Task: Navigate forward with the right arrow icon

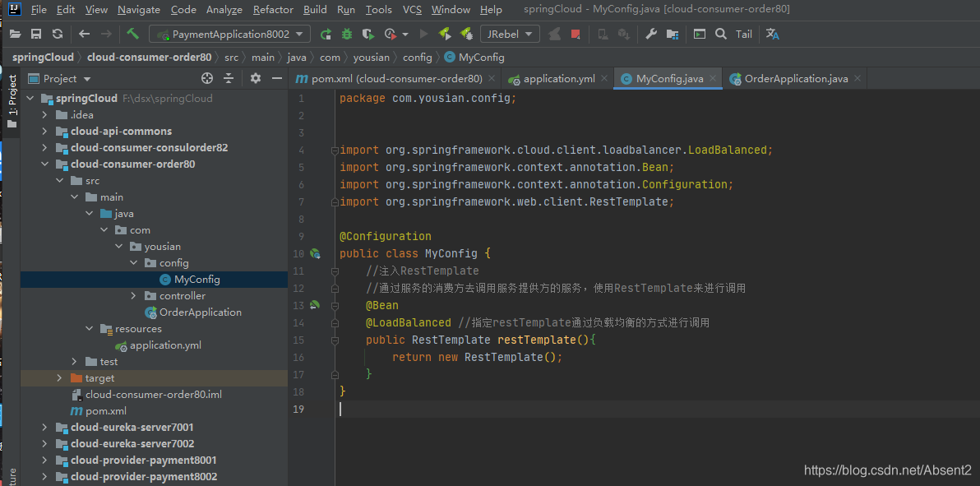Action: coord(106,34)
